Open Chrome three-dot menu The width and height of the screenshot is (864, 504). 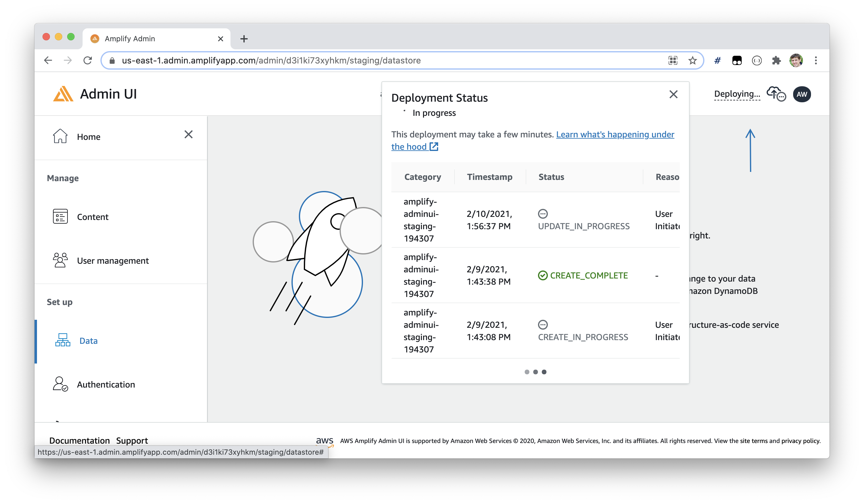[816, 60]
